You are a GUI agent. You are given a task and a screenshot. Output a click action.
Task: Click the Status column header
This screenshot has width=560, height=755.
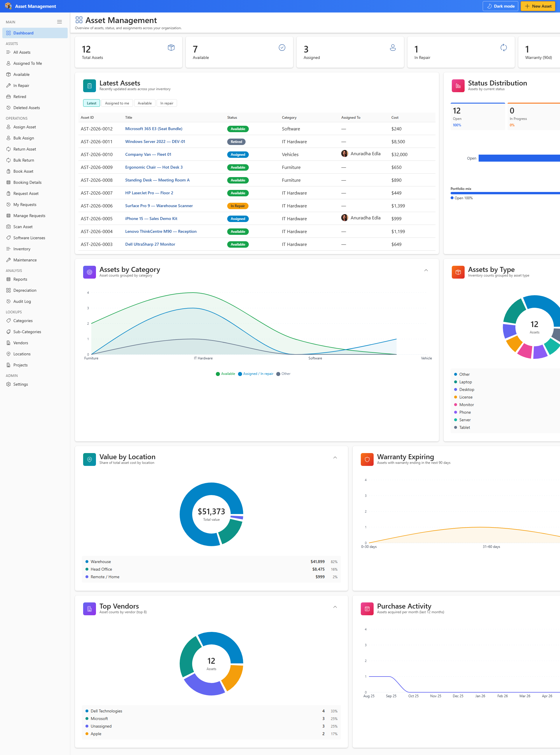232,118
